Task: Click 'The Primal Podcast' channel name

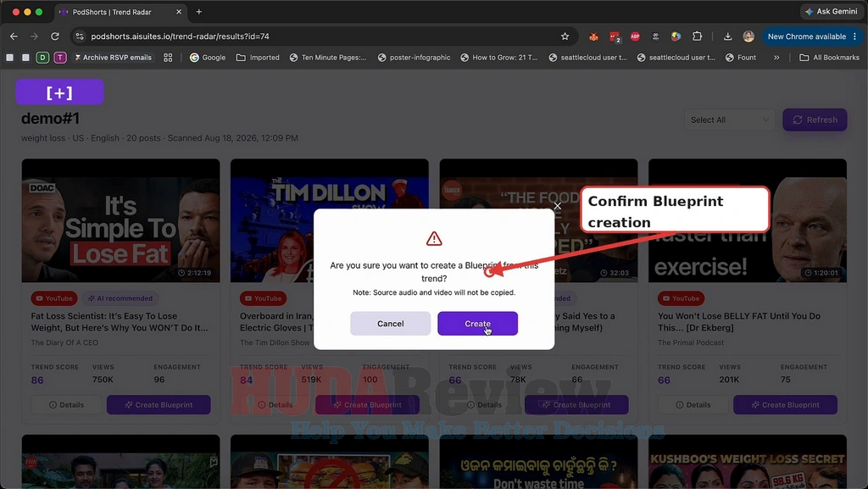Action: click(x=691, y=343)
